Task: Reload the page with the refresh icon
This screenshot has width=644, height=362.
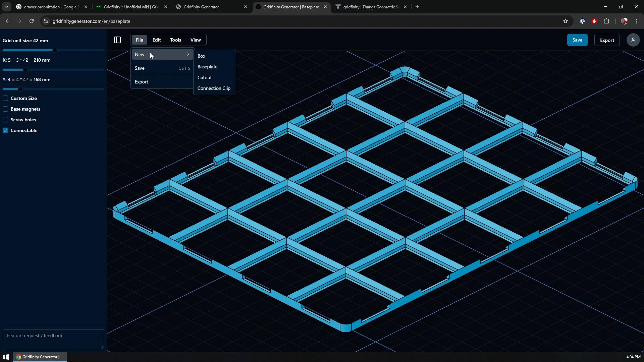Action: 31,21
